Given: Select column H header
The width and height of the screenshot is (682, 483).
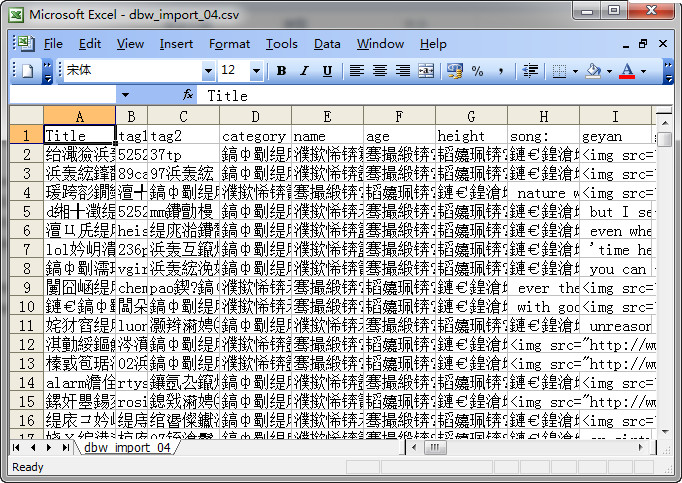Looking at the screenshot, I should pos(544,116).
